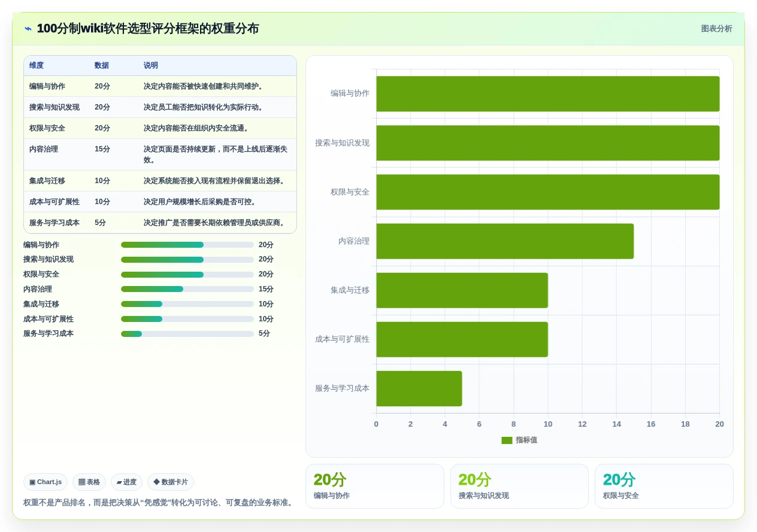Click the 搜索与知识发现 table row cell
The width and height of the screenshot is (757, 532).
coord(54,107)
